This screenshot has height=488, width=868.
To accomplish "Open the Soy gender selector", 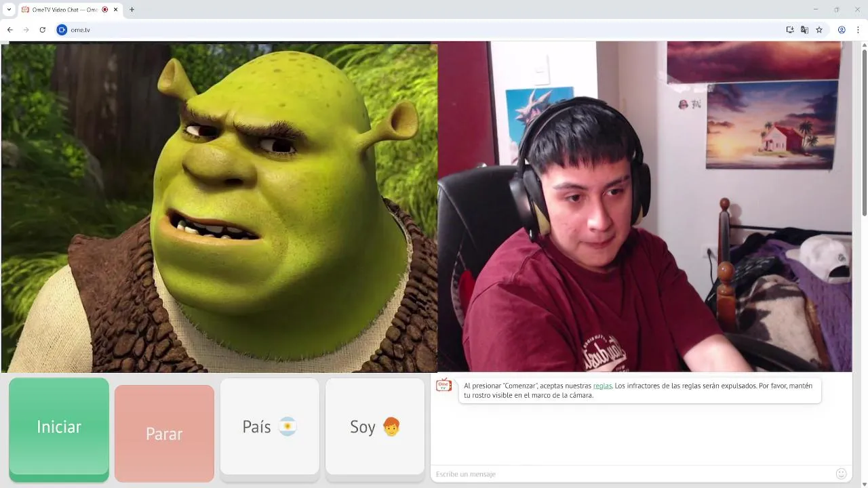I will tap(375, 427).
